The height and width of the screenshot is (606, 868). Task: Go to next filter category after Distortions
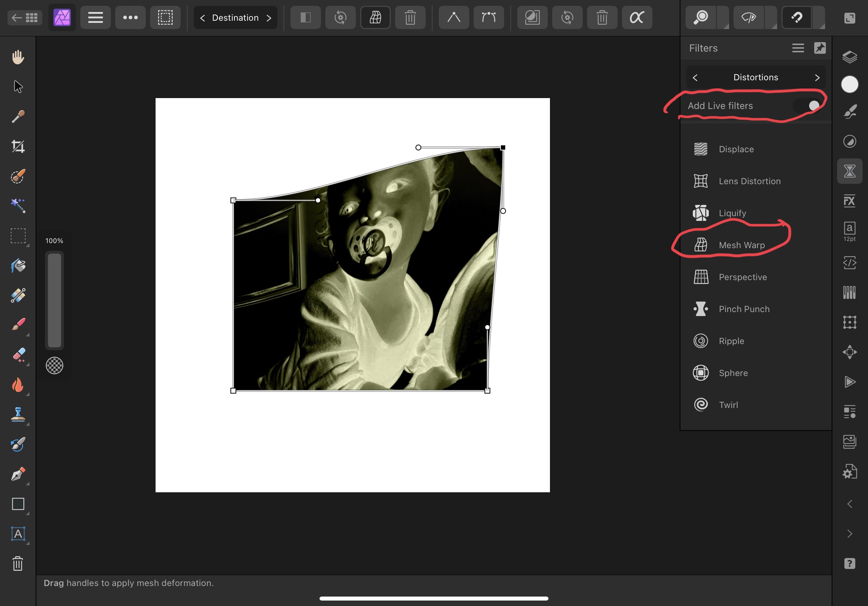click(817, 77)
